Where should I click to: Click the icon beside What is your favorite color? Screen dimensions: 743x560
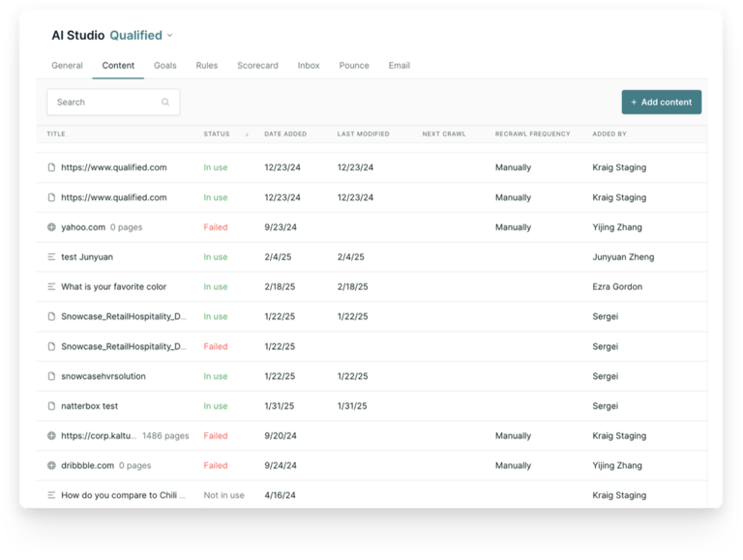[51, 286]
